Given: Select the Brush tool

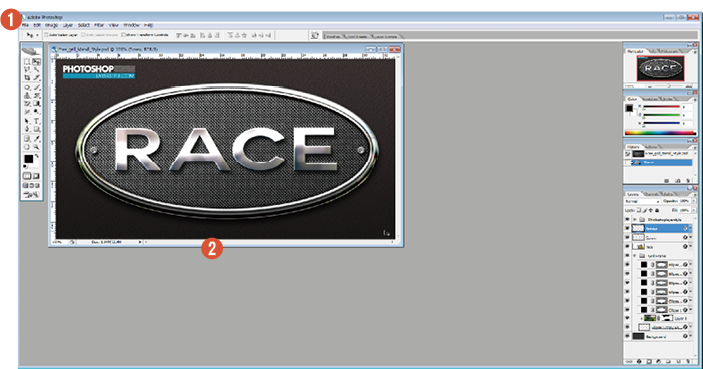Looking at the screenshot, I should (37, 87).
